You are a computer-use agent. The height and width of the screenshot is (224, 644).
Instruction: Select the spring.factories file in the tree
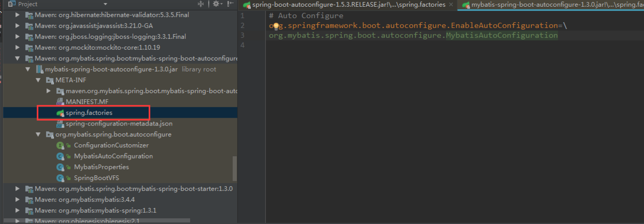point(89,113)
